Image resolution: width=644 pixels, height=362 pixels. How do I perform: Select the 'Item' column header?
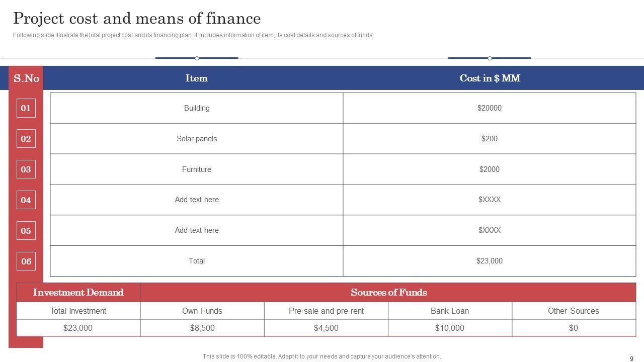(x=196, y=78)
